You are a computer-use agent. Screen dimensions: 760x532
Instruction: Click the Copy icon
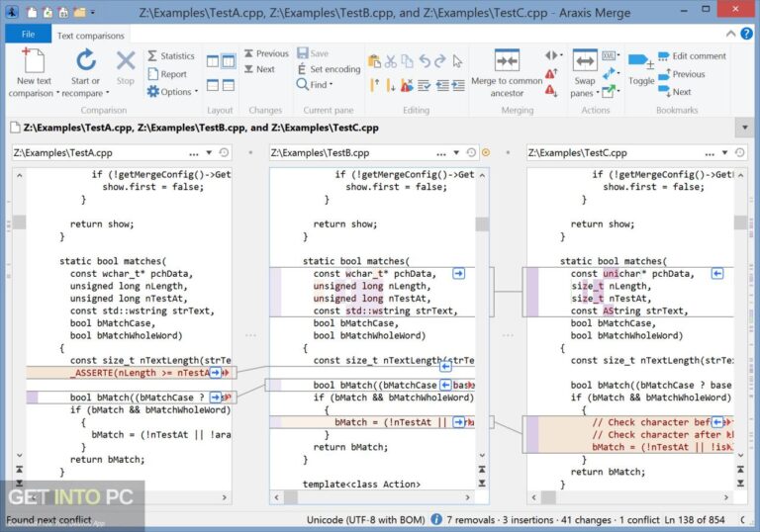tap(407, 61)
